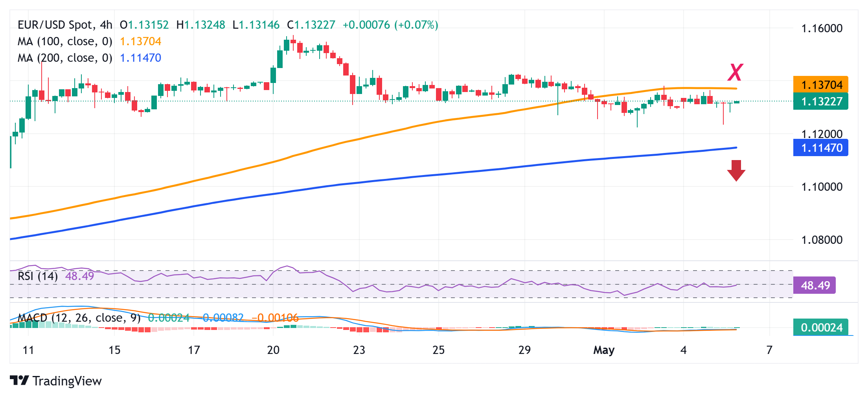Open the MACD (12, 26, close, 9) label
The image size is (868, 398).
coord(79,318)
